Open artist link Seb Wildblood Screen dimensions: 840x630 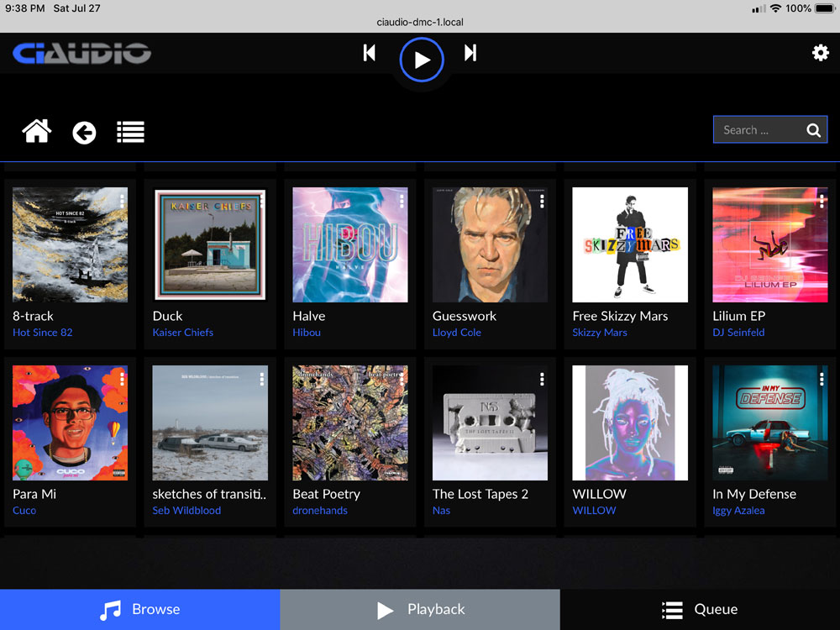(x=186, y=511)
